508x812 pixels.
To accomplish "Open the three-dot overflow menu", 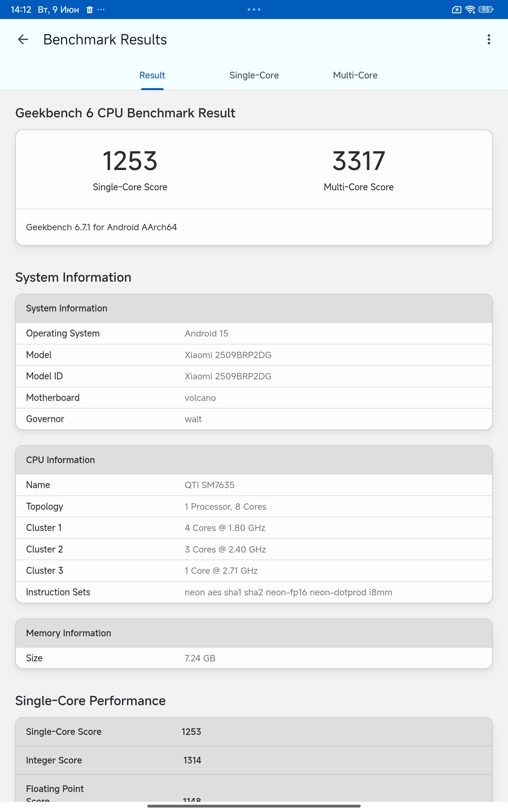I will point(489,40).
